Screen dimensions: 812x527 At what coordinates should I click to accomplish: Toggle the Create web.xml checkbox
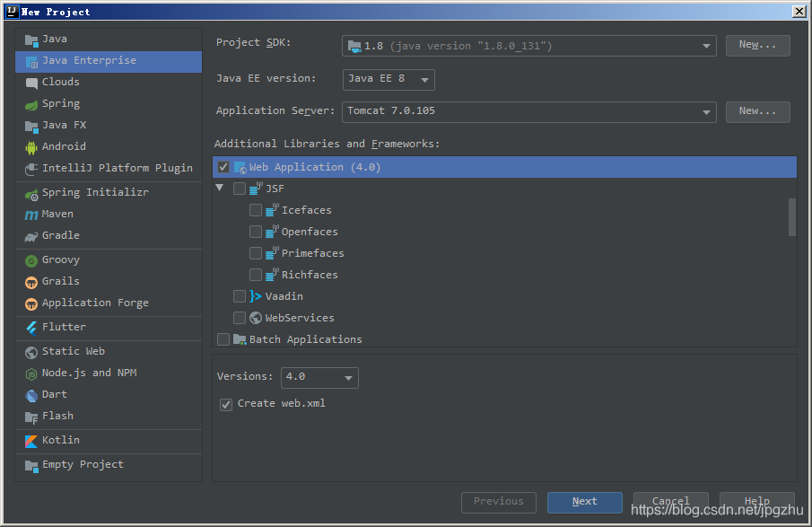[226, 404]
